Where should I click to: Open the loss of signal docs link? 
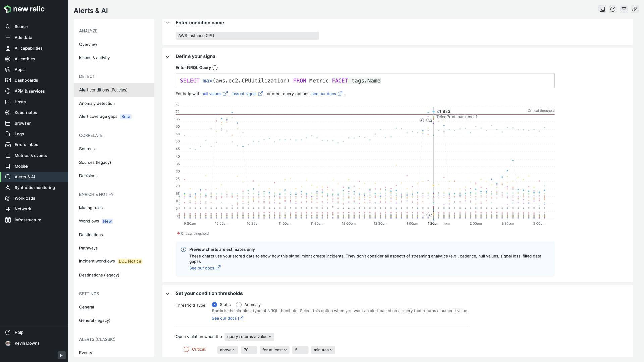245,94
